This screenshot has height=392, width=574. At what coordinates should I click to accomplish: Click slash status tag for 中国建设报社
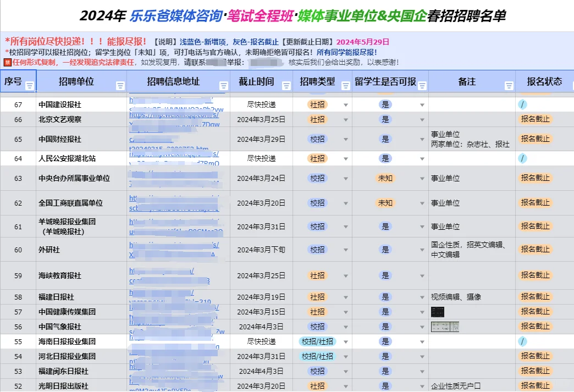[x=522, y=104]
